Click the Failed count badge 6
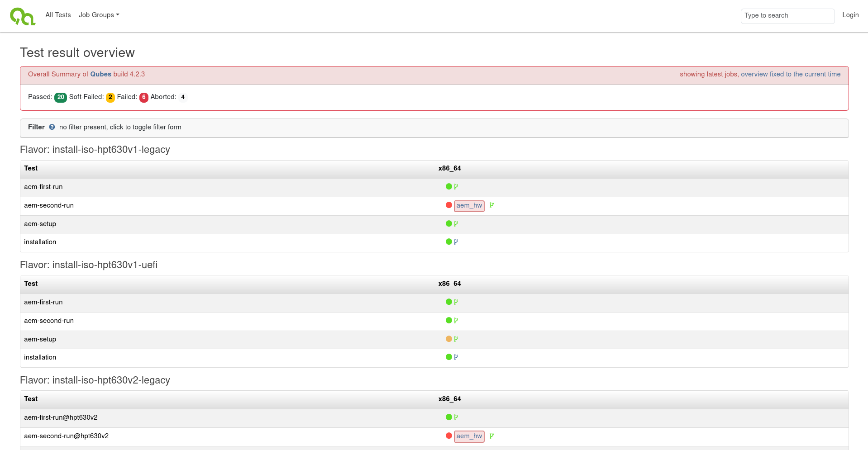Screen dimensions: 868x450 point(144,97)
